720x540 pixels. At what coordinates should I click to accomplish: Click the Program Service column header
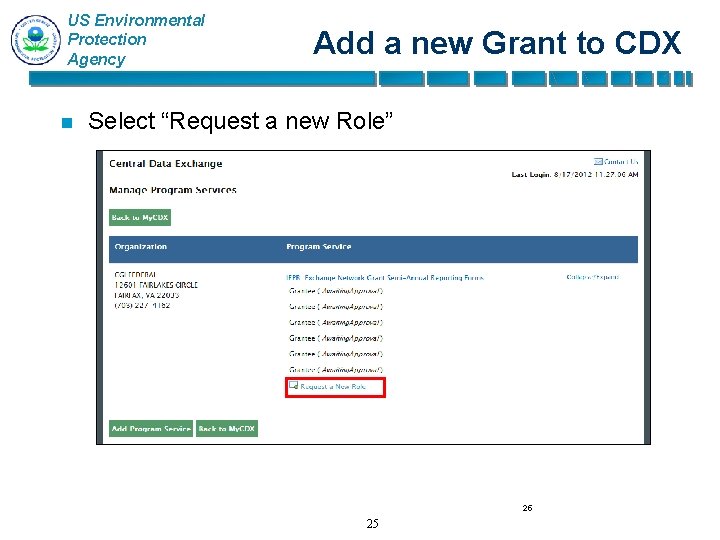coord(319,247)
